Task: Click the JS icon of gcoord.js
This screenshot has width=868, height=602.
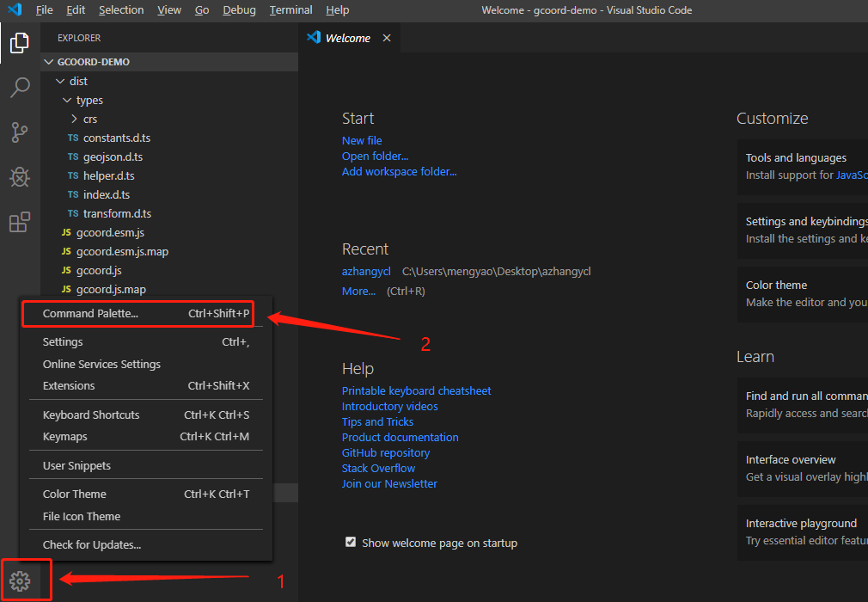Action: point(66,270)
